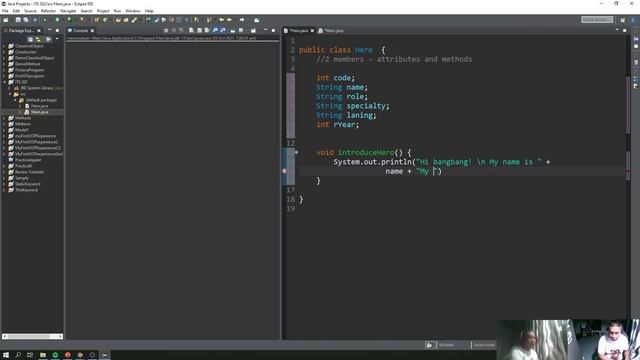640x360 pixels.
Task: Open the Source menu
Action: click(x=30, y=11)
